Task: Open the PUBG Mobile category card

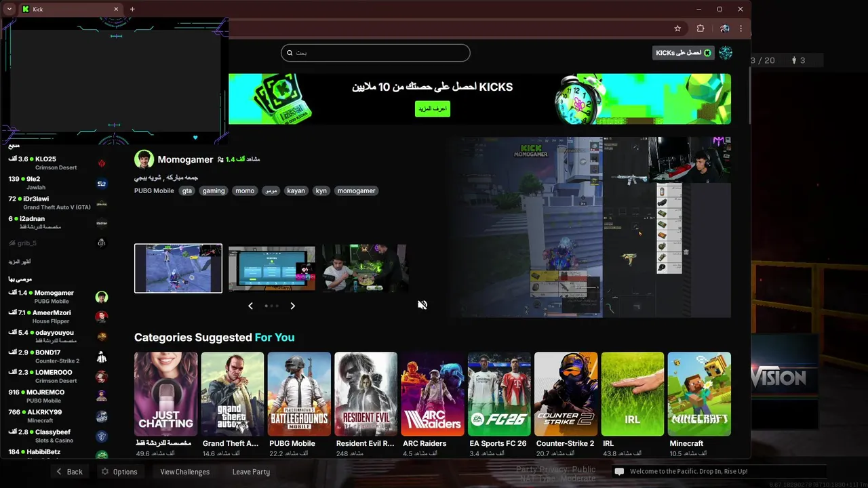Action: pyautogui.click(x=299, y=394)
